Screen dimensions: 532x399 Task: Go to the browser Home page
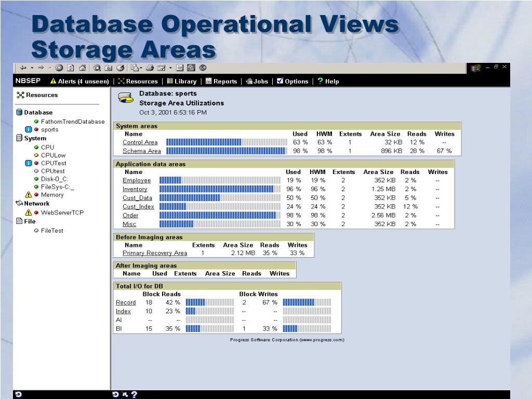pos(82,68)
